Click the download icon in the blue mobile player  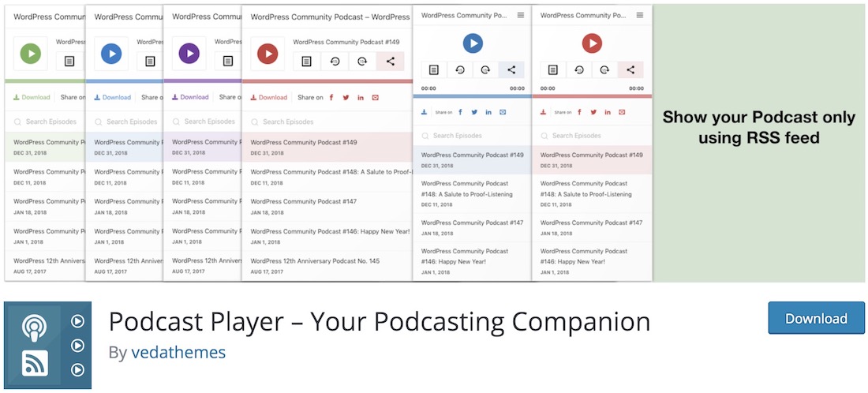(424, 112)
